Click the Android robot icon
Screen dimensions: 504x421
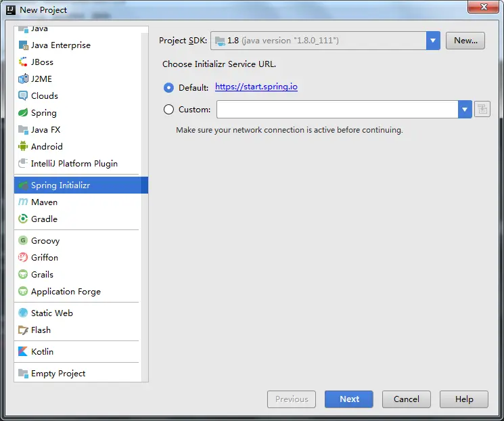click(x=23, y=146)
